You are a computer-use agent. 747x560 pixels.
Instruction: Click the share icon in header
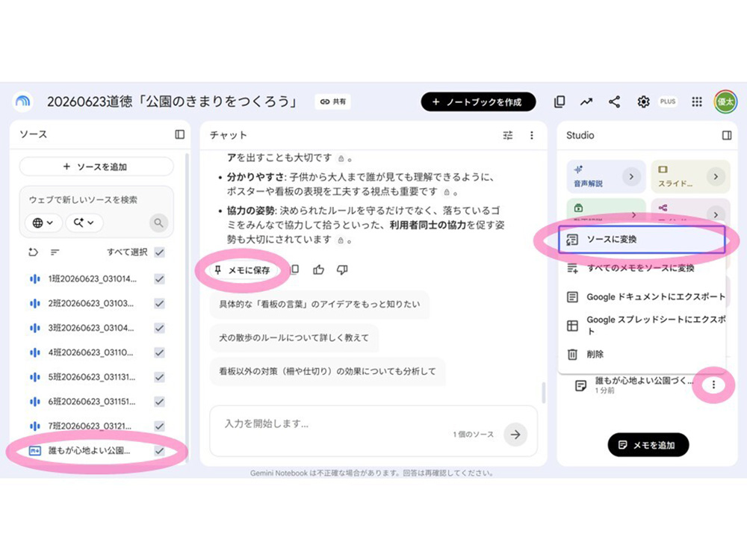click(615, 102)
